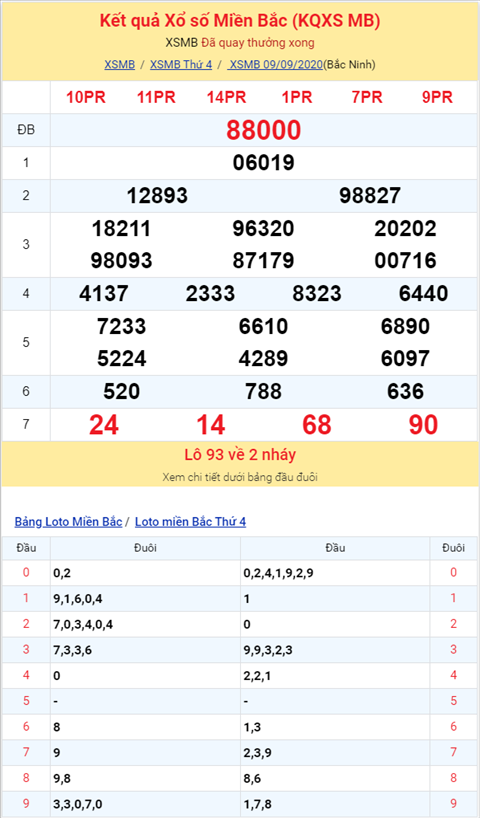Screen dimensions: 480x818
Task: Click fifth prize number 6890
Action: pyautogui.click(x=405, y=327)
